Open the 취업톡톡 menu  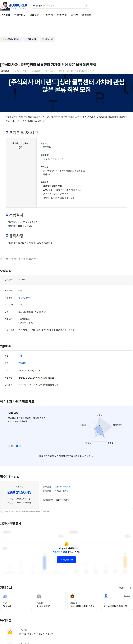point(87,15)
